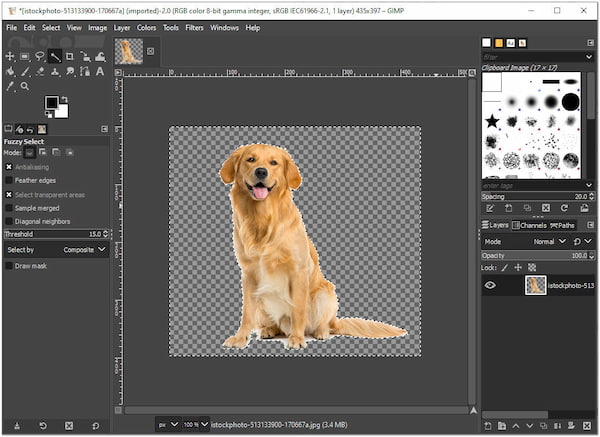Open the Colors menu
The width and height of the screenshot is (600, 437).
point(146,28)
